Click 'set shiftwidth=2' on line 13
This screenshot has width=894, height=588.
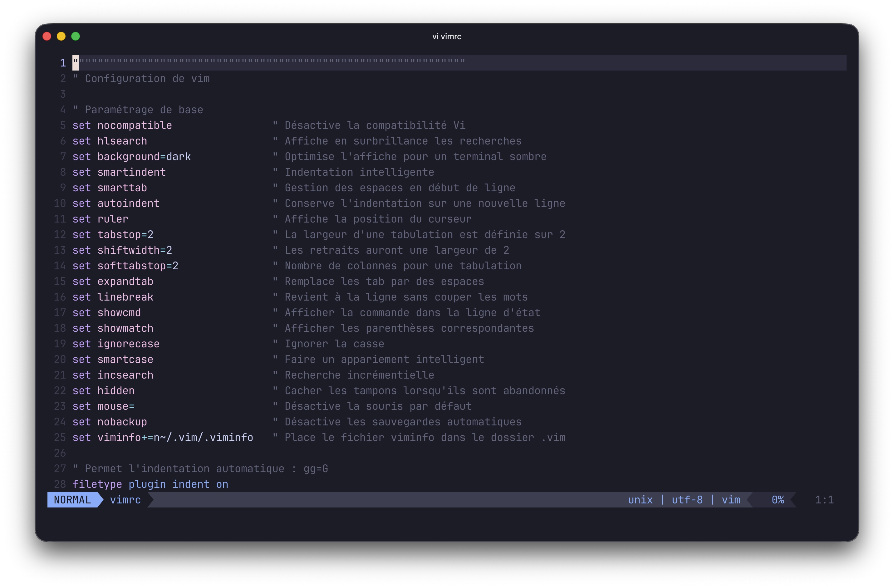tap(122, 250)
